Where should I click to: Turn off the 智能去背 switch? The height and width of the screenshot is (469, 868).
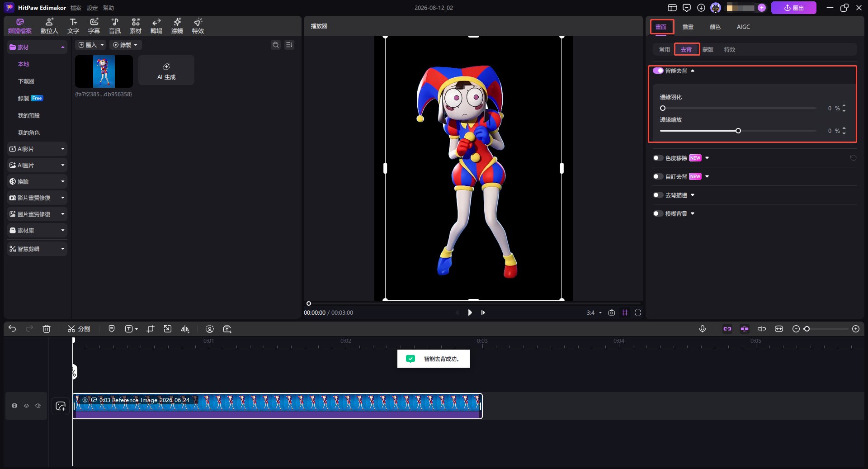coord(658,71)
